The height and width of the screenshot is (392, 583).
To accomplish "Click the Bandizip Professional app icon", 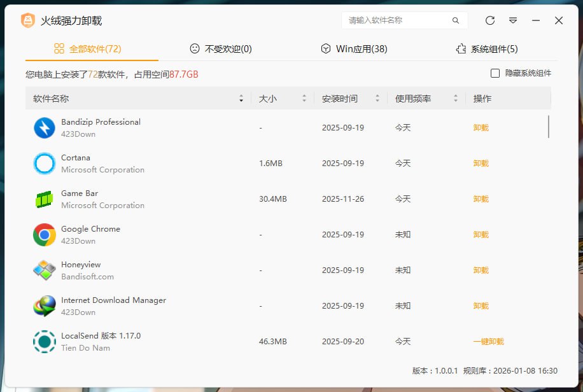I will click(45, 128).
